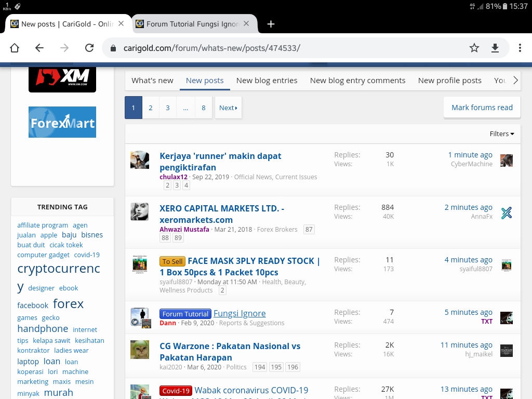This screenshot has width=532, height=399.
Task: Open syaiful8807's last-poster avatar on the right
Action: 507,265
